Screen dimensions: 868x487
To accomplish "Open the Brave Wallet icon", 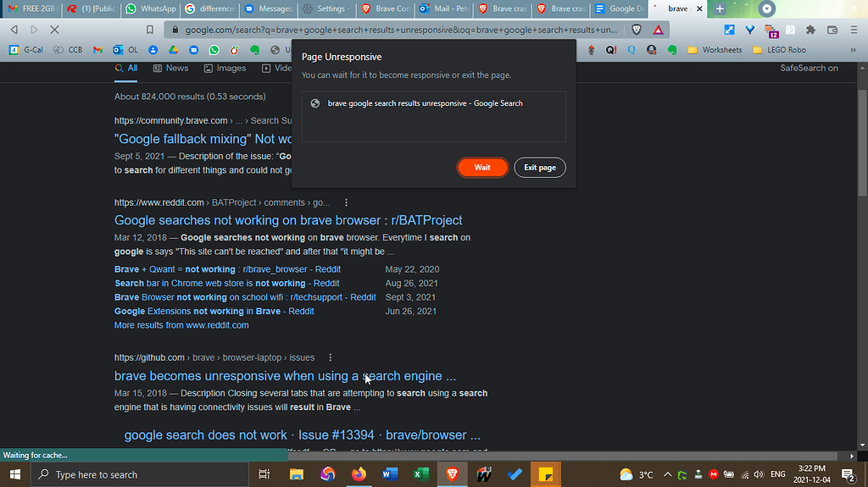I will tap(832, 30).
